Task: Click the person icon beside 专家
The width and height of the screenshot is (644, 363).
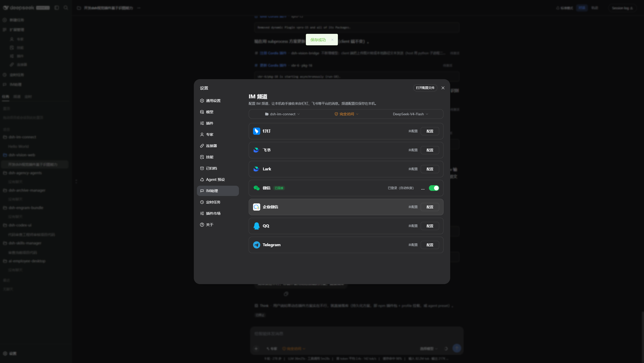Action: (x=202, y=134)
